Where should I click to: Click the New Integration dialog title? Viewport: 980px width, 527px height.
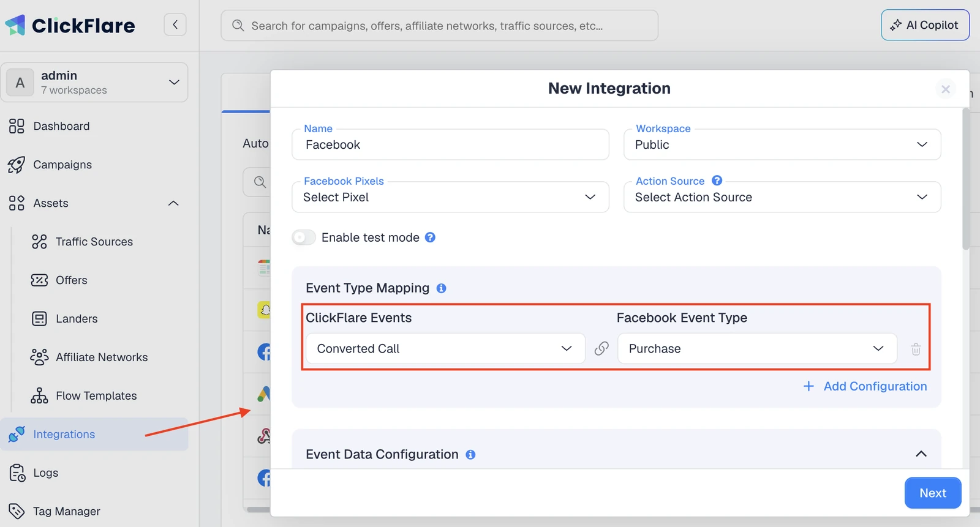click(x=609, y=88)
